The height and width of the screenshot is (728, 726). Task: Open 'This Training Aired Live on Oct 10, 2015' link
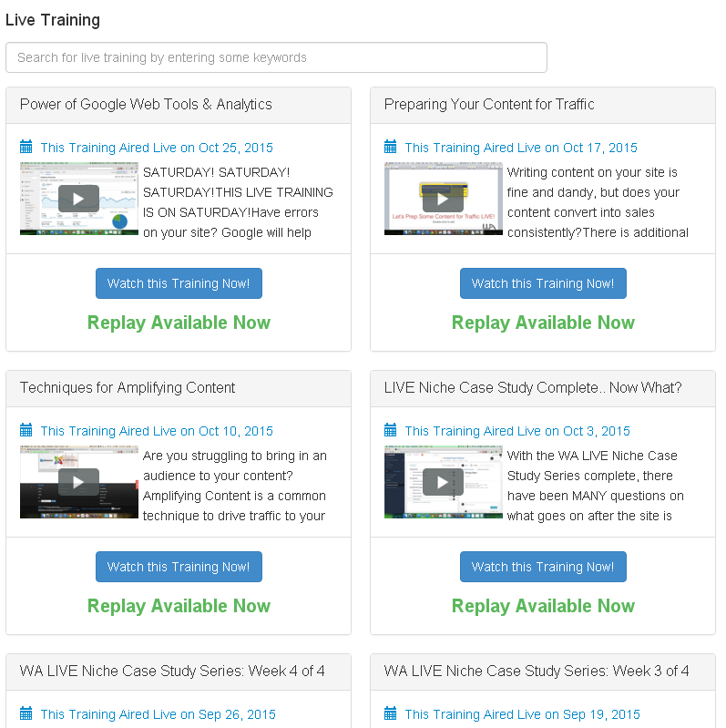tap(157, 431)
